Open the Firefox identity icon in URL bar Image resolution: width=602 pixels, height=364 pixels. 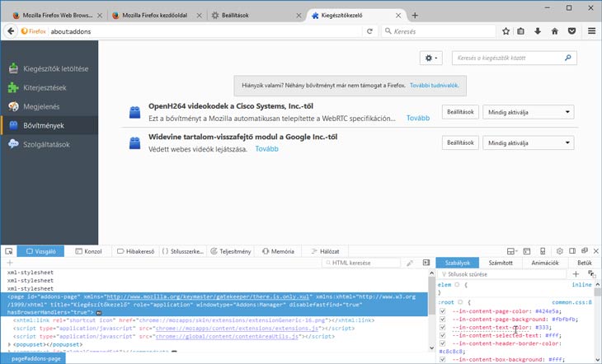pyautogui.click(x=34, y=31)
